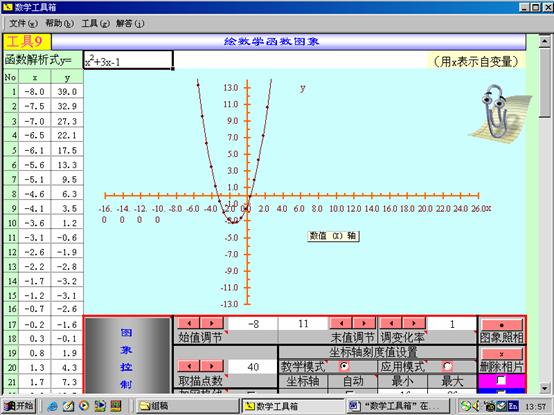
Task: Select row number 16 cell
Action: (11, 308)
